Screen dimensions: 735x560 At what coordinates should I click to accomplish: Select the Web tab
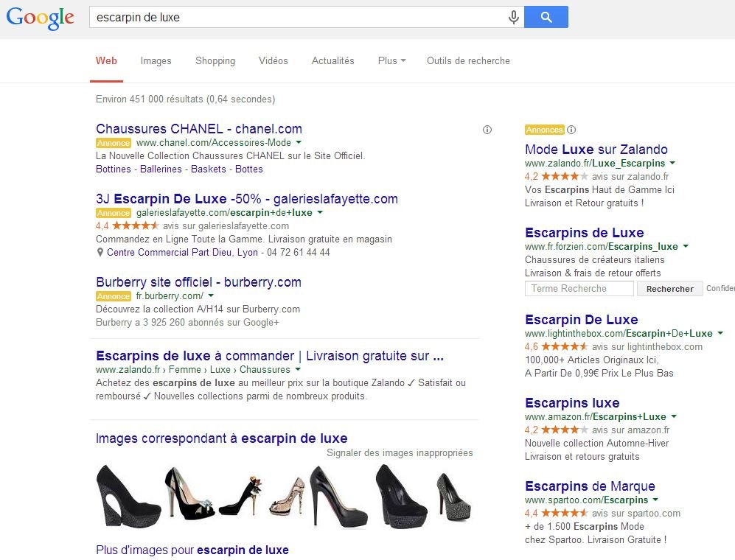pyautogui.click(x=106, y=60)
